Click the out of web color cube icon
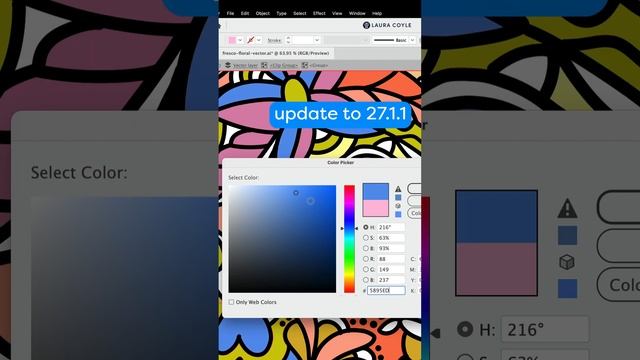640x360 pixels. (x=398, y=206)
